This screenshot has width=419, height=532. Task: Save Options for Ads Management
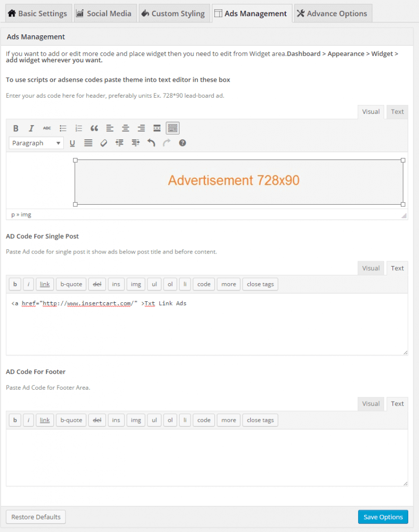coord(383,516)
